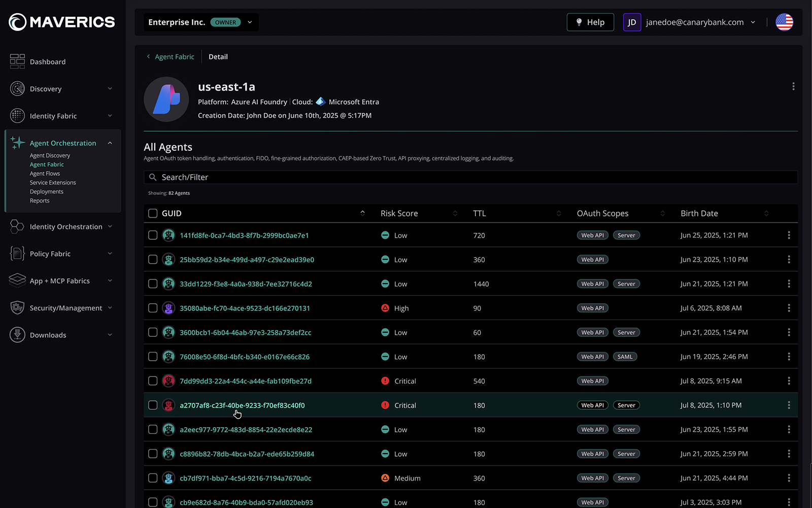Check the box for agent 141fd8fe

click(x=153, y=235)
